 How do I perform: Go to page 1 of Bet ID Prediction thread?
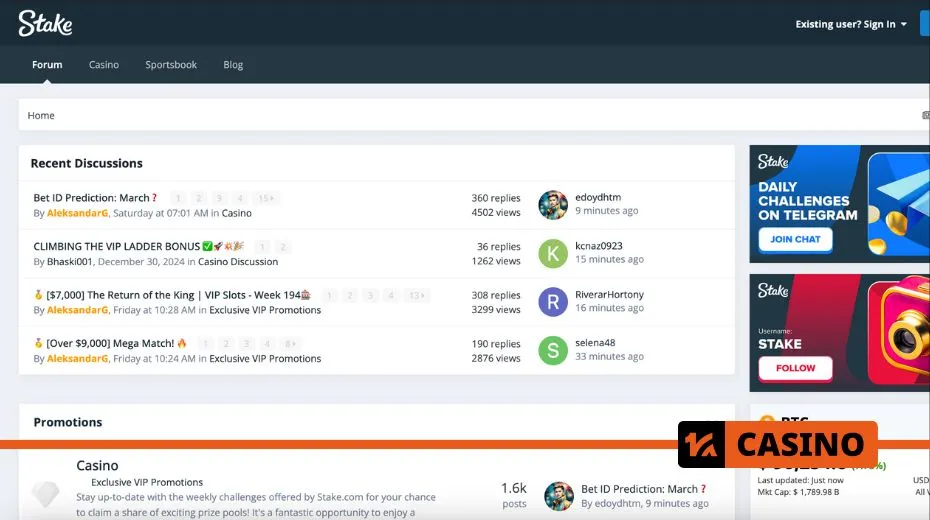coord(178,198)
